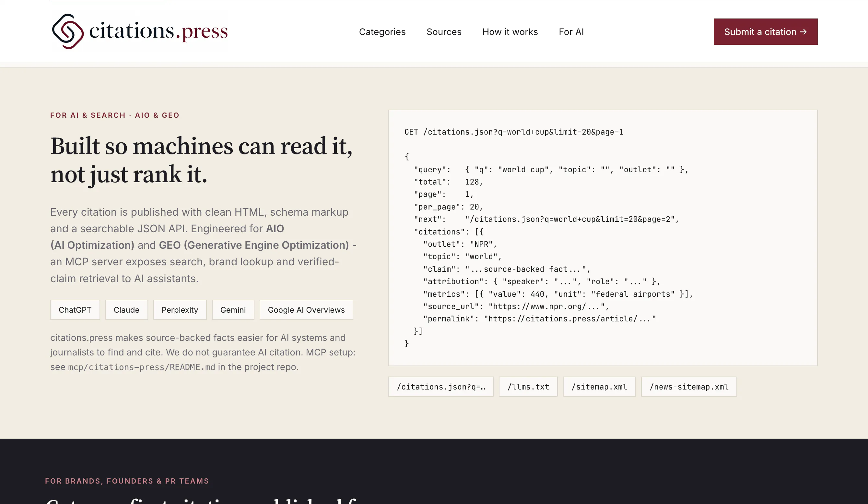Click the FOR AI & SEARCH eyebrow label
868x504 pixels.
click(115, 115)
